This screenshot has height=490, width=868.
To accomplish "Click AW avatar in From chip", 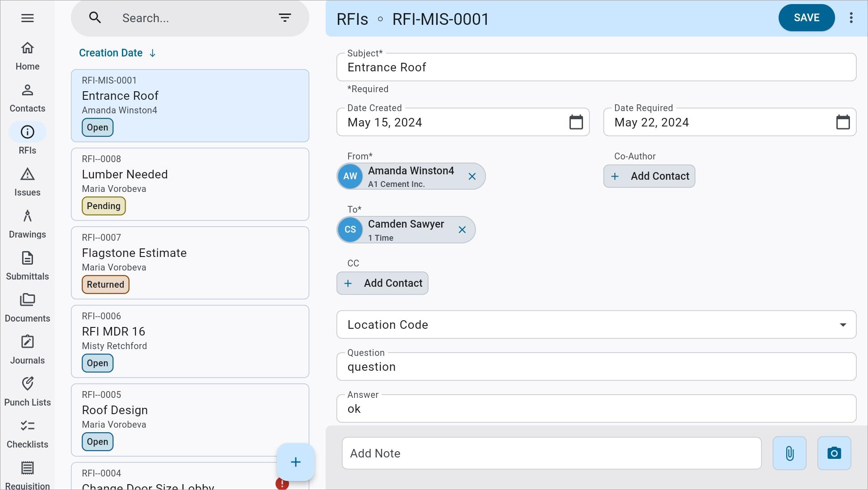I will click(350, 176).
